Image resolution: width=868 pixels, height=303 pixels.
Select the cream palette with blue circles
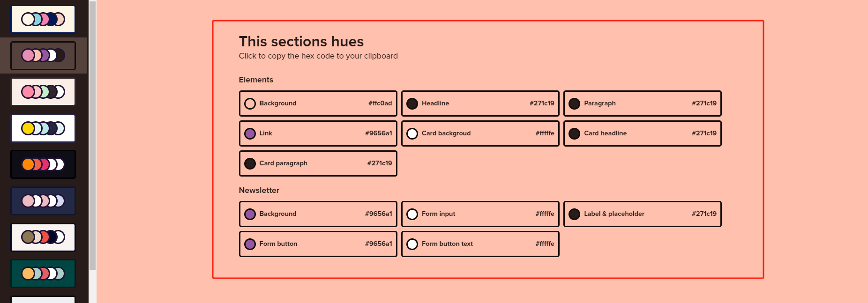pyautogui.click(x=43, y=19)
